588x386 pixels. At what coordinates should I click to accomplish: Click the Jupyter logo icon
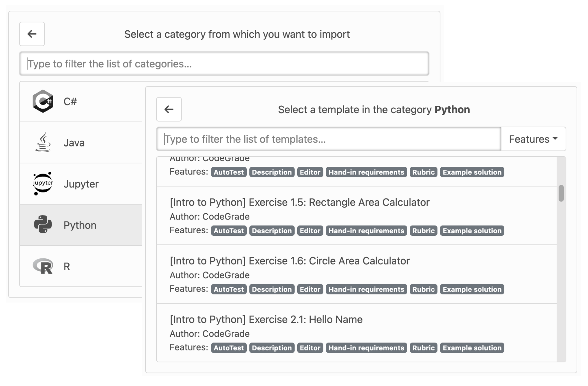43,184
